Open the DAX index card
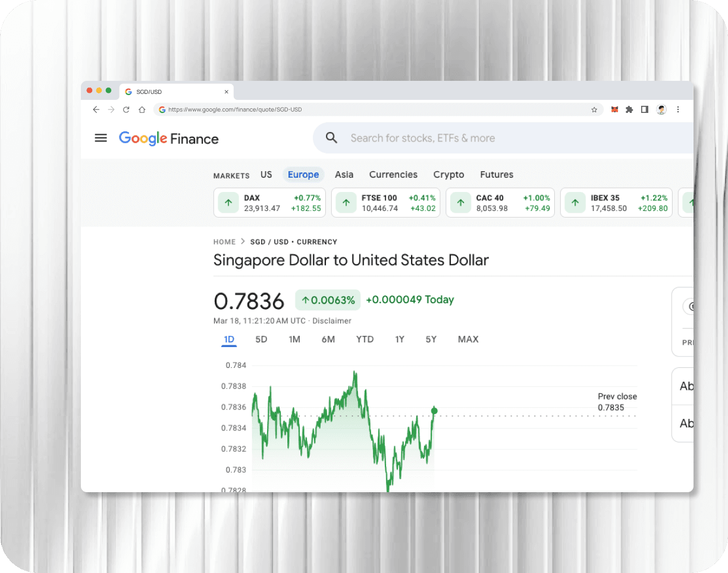This screenshot has width=728, height=573. [x=269, y=203]
